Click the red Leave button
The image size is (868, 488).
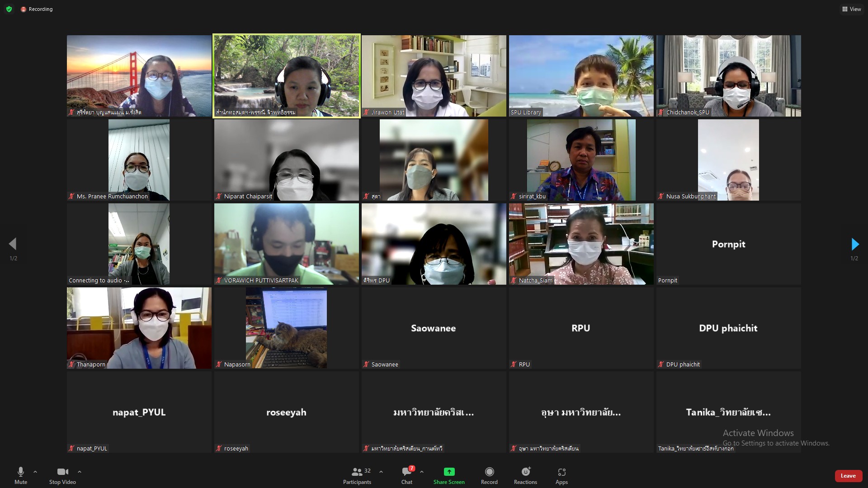coord(848,476)
